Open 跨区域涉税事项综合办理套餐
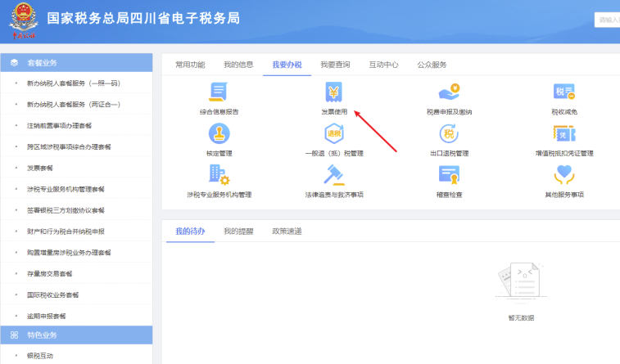Viewport: 620px width, 364px height. [69, 147]
